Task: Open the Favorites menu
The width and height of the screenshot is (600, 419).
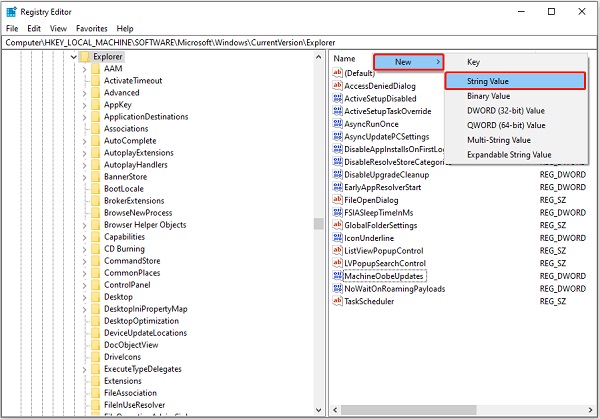Action: [x=91, y=28]
